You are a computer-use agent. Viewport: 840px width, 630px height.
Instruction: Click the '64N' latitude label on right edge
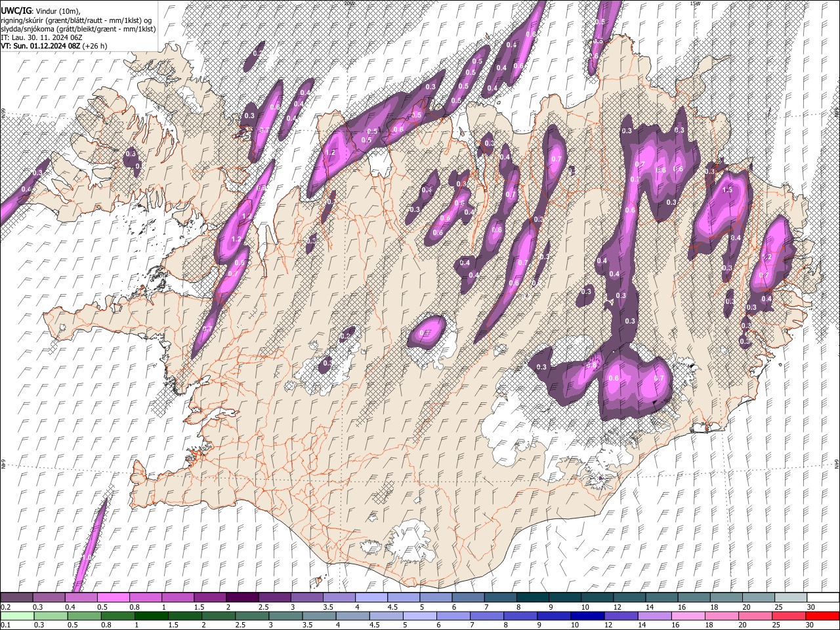click(x=837, y=463)
